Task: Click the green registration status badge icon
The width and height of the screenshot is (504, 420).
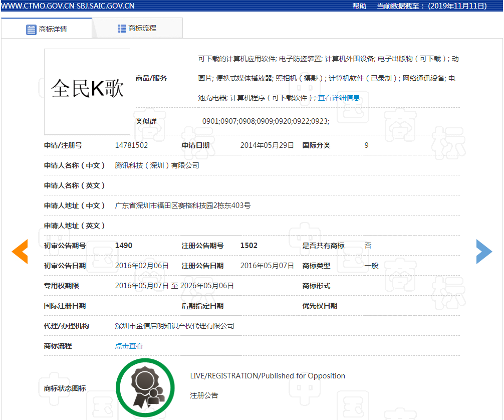Action: [x=145, y=388]
